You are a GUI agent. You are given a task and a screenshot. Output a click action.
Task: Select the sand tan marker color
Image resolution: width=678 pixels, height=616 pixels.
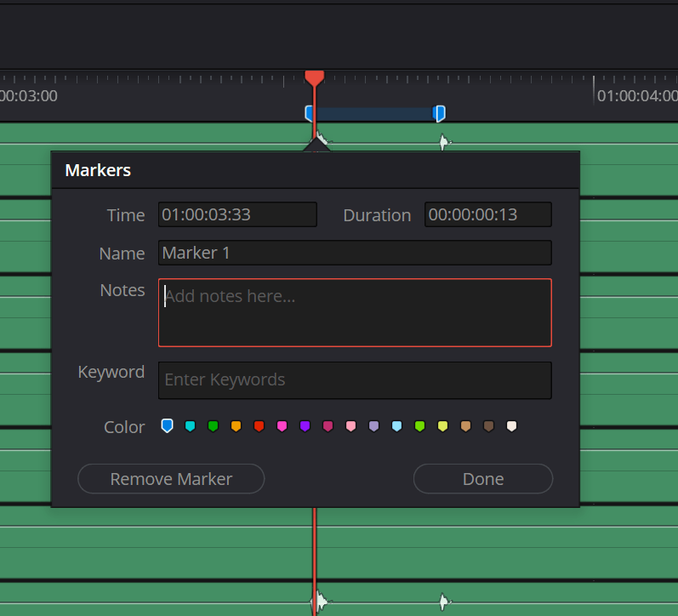click(465, 426)
